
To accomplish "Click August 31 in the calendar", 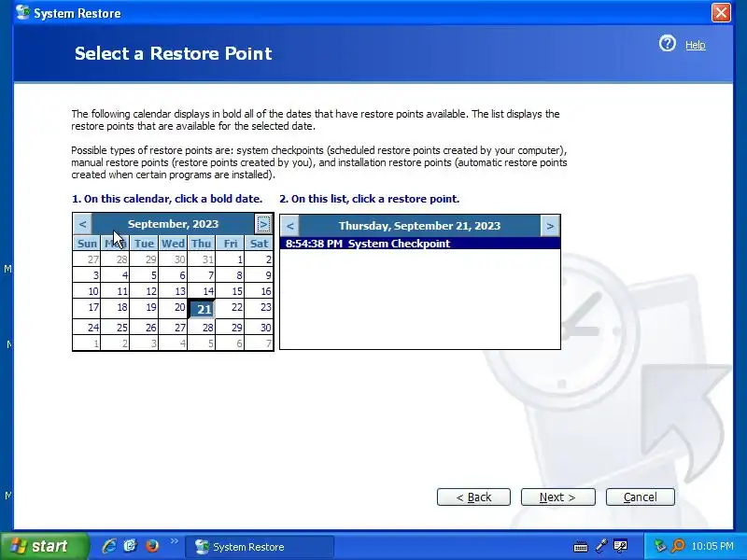I will [x=202, y=259].
